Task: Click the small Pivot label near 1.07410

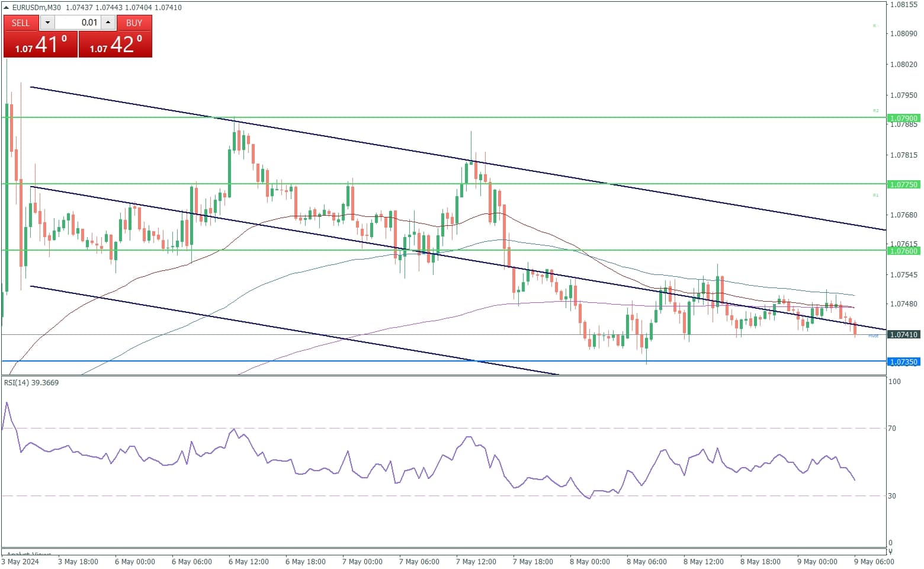Action: click(x=873, y=336)
